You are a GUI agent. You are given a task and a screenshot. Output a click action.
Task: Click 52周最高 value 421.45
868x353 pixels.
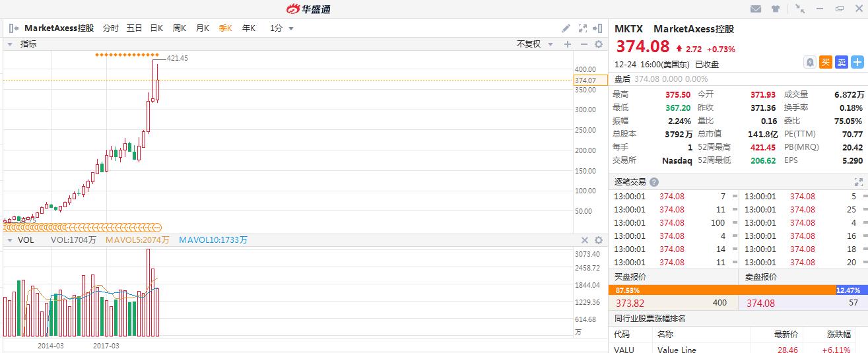764,147
